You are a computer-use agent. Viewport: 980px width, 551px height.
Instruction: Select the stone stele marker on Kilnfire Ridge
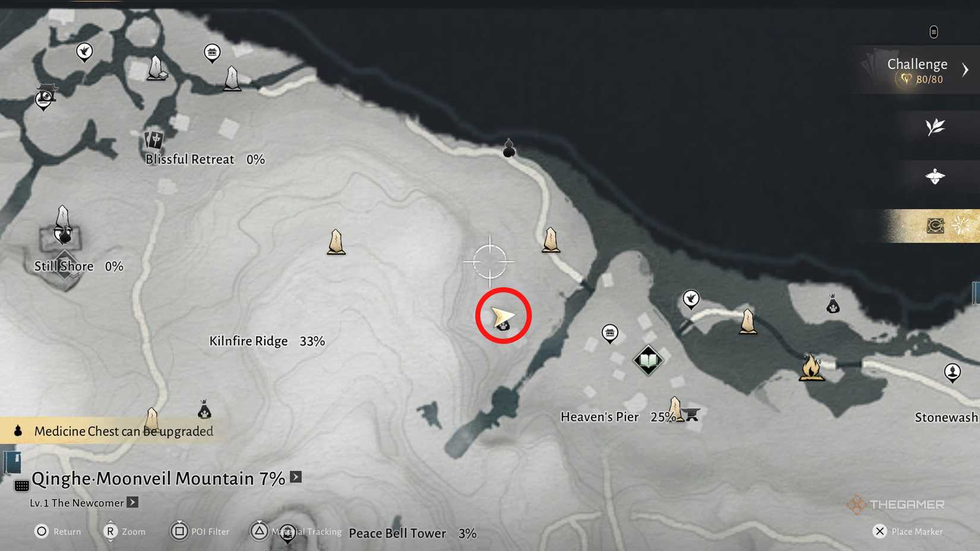336,242
